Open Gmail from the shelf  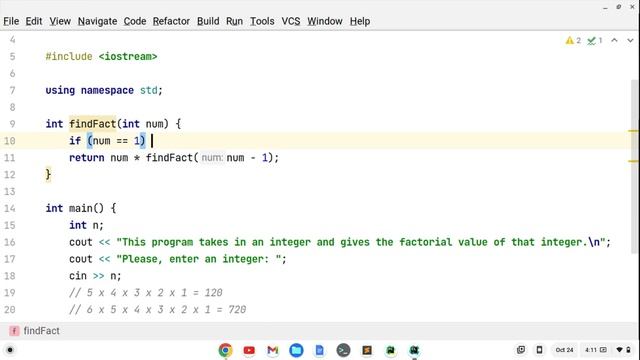click(x=273, y=350)
